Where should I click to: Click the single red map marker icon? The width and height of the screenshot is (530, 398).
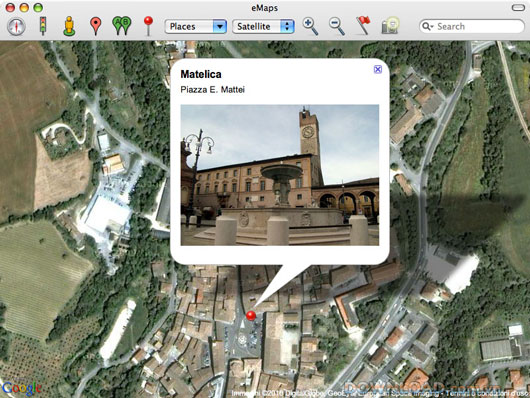96,26
